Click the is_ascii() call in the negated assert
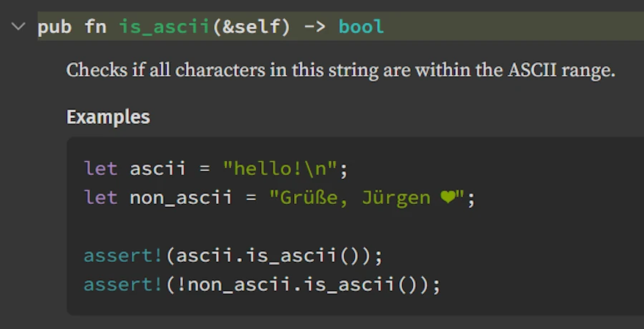The height and width of the screenshot is (329, 644). [x=359, y=284]
